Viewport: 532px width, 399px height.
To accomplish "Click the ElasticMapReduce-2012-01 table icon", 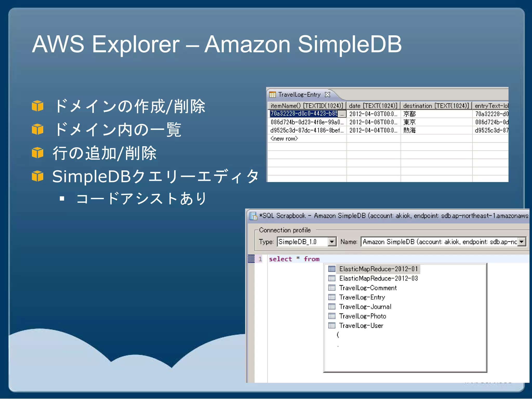I will pyautogui.click(x=332, y=269).
